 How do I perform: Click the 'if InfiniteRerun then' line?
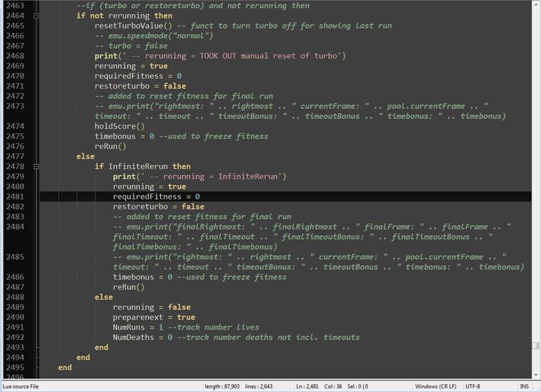coord(142,166)
